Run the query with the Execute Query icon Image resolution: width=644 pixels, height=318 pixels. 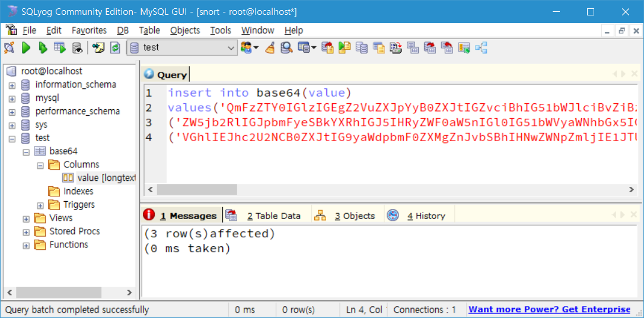[x=26, y=47]
